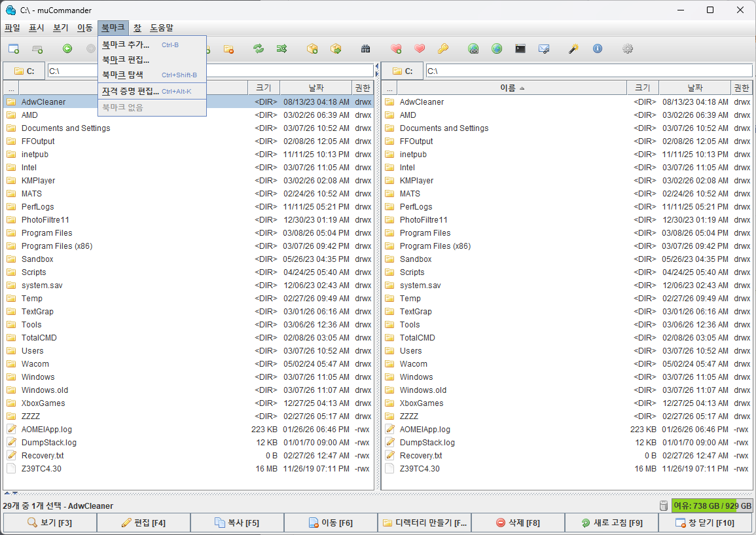Open the 도움말 menu
756x535 pixels.
pyautogui.click(x=162, y=28)
